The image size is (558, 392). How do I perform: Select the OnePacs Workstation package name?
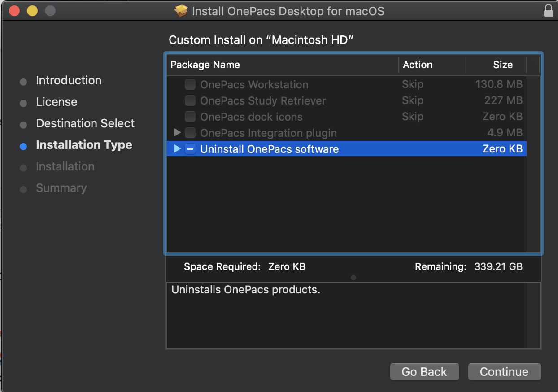(x=254, y=84)
